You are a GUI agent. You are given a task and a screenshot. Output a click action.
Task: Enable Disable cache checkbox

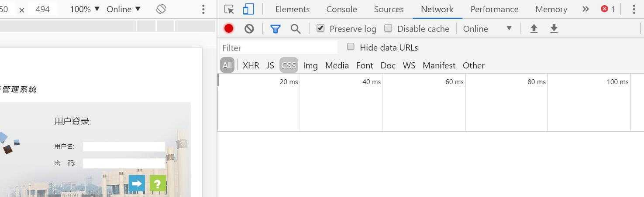click(388, 28)
